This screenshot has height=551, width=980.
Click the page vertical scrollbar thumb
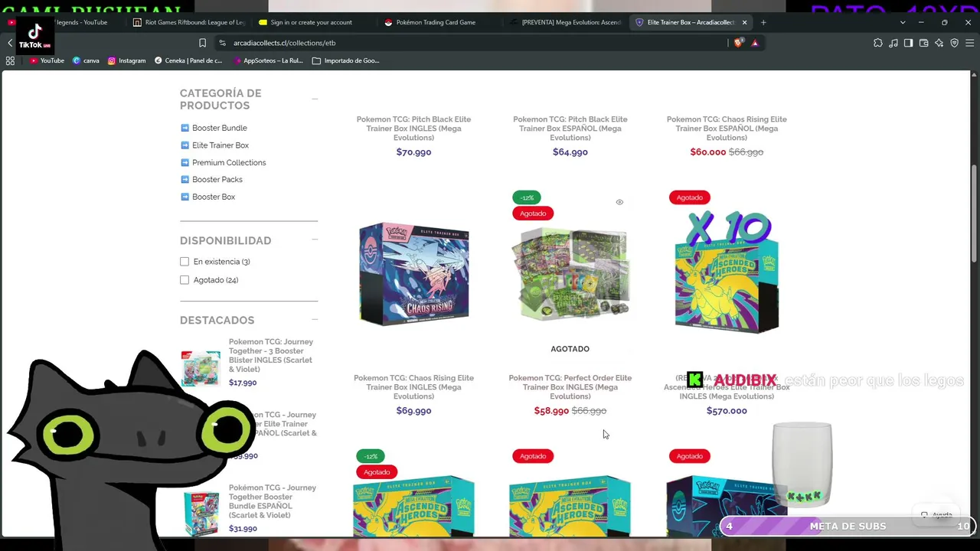[975, 214]
